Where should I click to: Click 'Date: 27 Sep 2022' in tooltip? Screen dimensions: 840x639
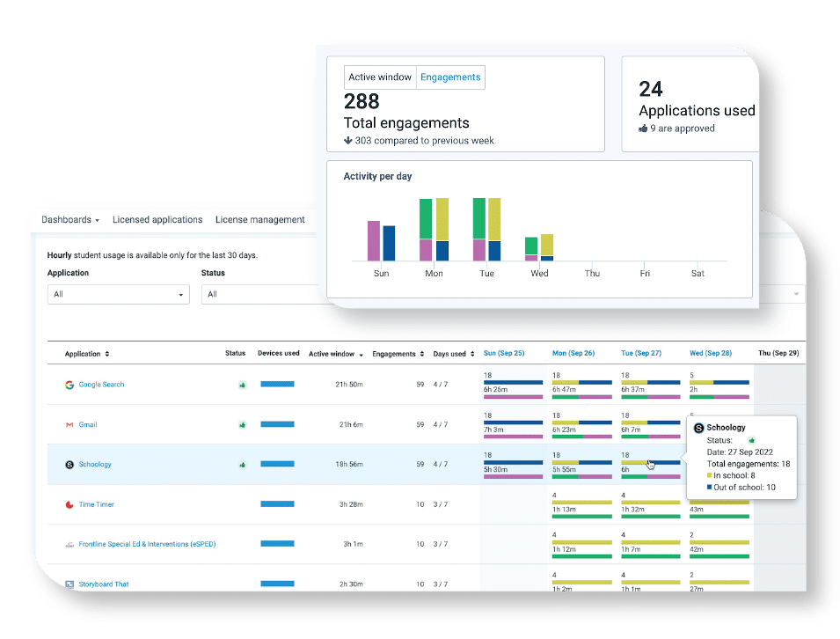tap(740, 452)
